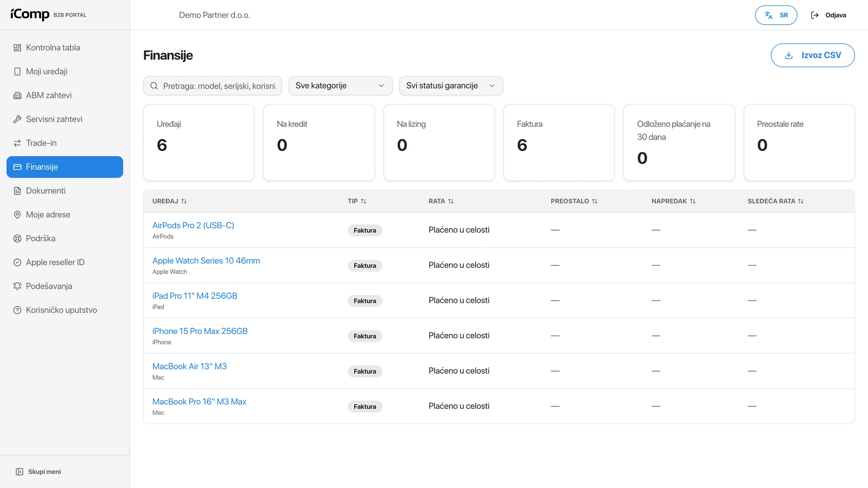Open the Finansije menu item
This screenshot has width=868, height=488.
pyautogui.click(x=65, y=167)
